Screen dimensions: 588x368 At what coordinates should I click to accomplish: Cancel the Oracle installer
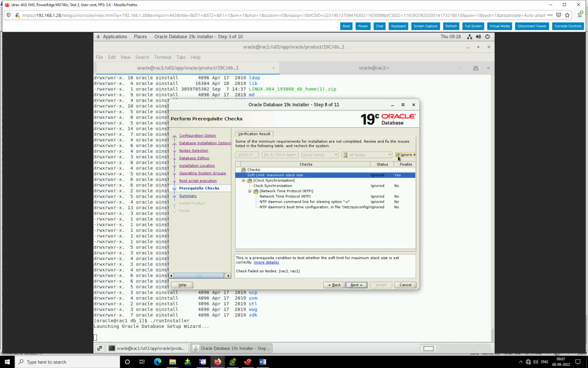[x=406, y=285]
